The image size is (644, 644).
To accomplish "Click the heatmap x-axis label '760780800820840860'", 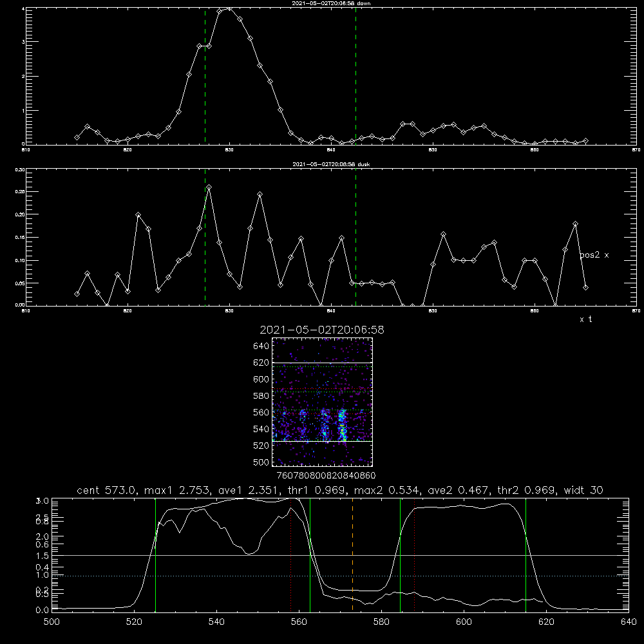I will pos(327,475).
